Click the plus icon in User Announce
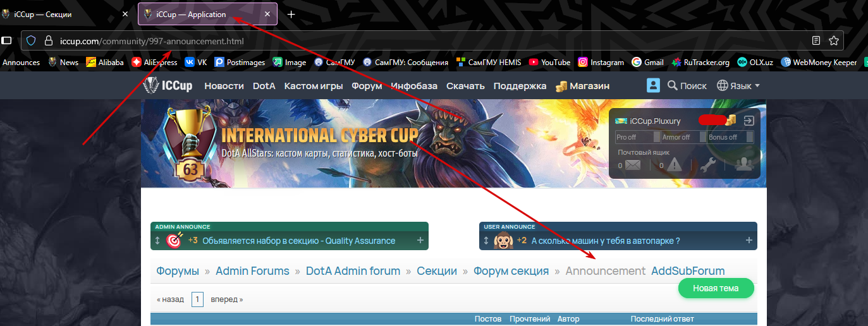Viewport: 868px width, 326px height. click(749, 241)
